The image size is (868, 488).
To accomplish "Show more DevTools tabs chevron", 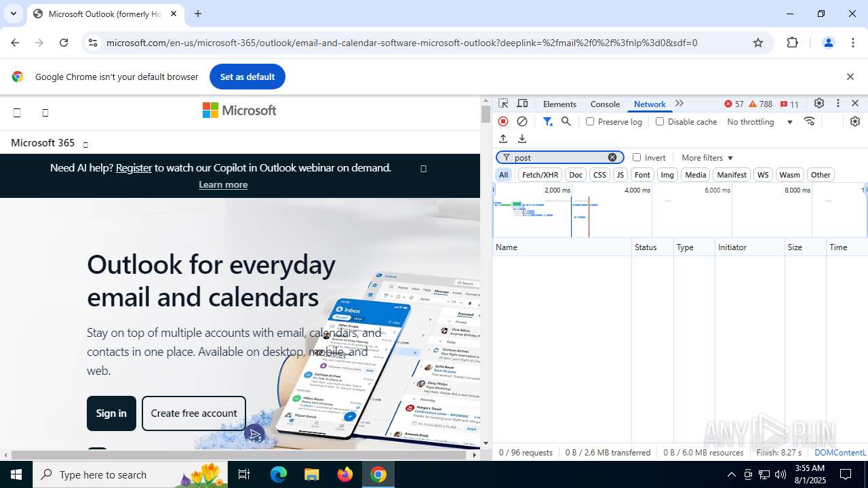I will (679, 104).
